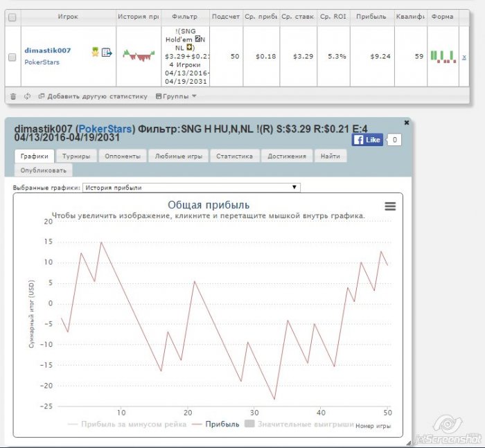Switch to the Оппоненты tab
The height and width of the screenshot is (448, 485).
123,156
